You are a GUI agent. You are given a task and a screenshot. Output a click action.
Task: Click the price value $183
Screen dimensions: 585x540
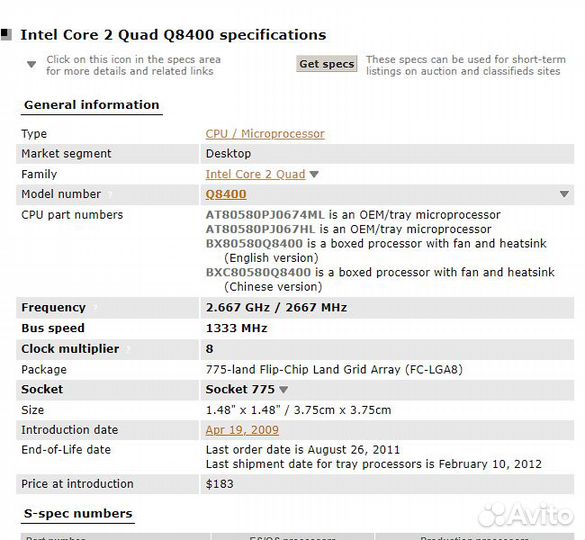coord(219,484)
